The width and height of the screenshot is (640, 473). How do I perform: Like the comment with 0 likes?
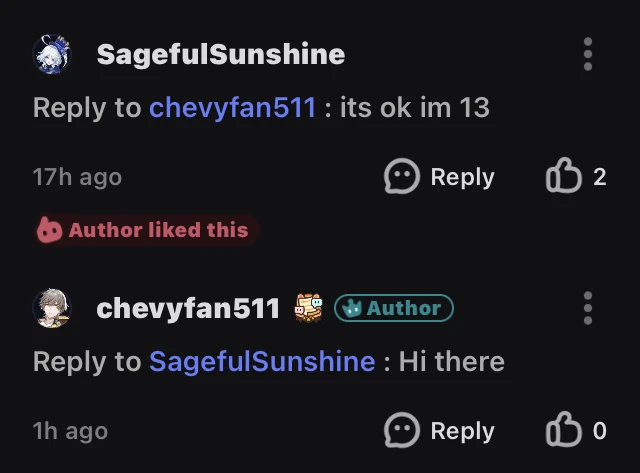(x=564, y=431)
